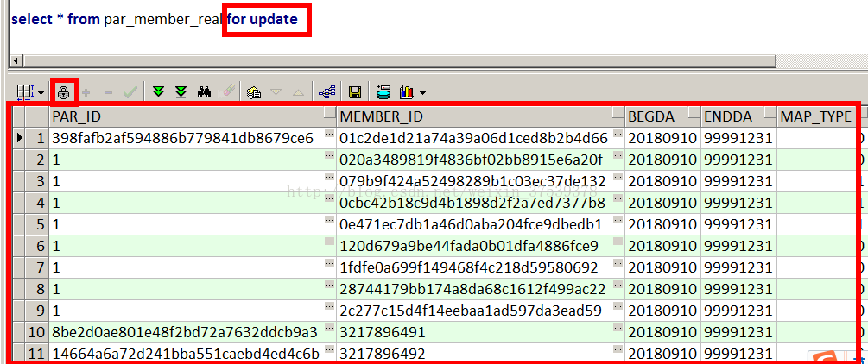Click the MAP_TYPE column header
Screen dimensions: 868x364
(817, 116)
